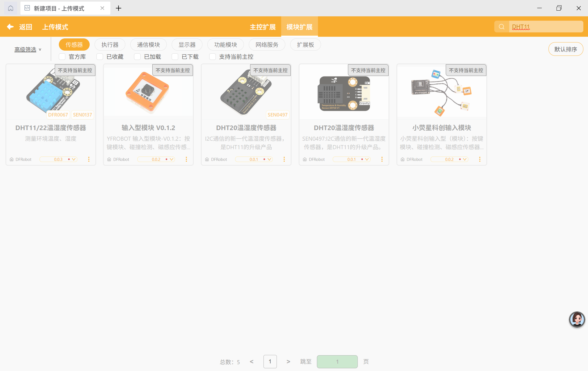Toggle the 已加载 checkbox
Image resolution: width=588 pixels, height=371 pixels.
click(x=137, y=57)
